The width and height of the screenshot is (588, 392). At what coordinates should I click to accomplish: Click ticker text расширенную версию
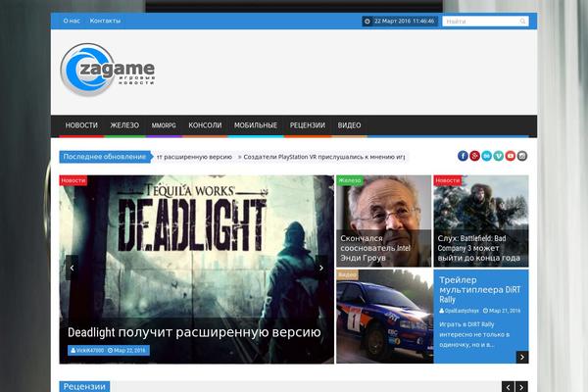(x=198, y=157)
